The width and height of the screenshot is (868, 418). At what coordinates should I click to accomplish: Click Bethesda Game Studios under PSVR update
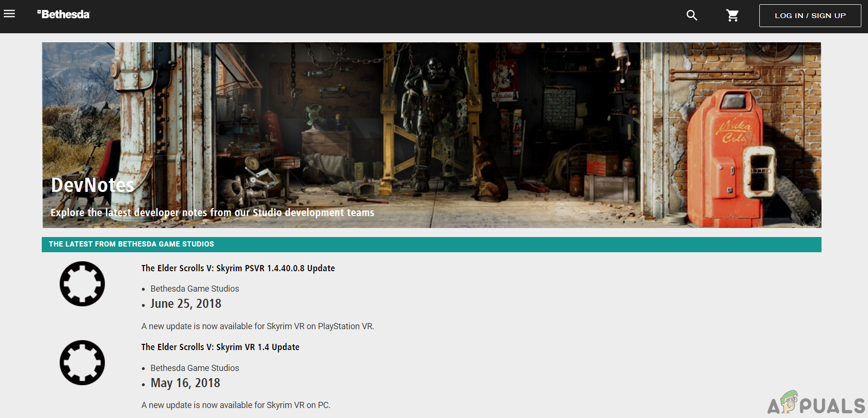click(195, 289)
